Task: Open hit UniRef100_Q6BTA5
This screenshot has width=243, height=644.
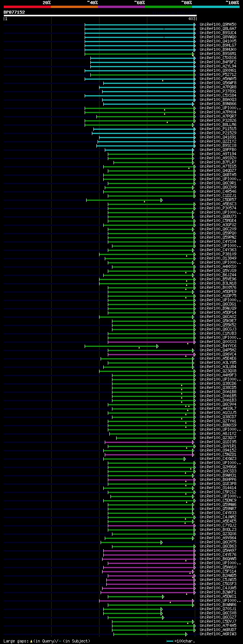Action: point(218,175)
